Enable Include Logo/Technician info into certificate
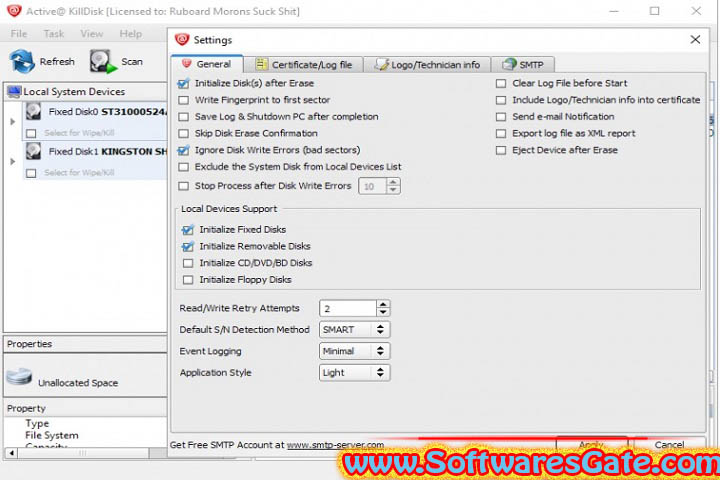This screenshot has height=480, width=720. point(501,100)
